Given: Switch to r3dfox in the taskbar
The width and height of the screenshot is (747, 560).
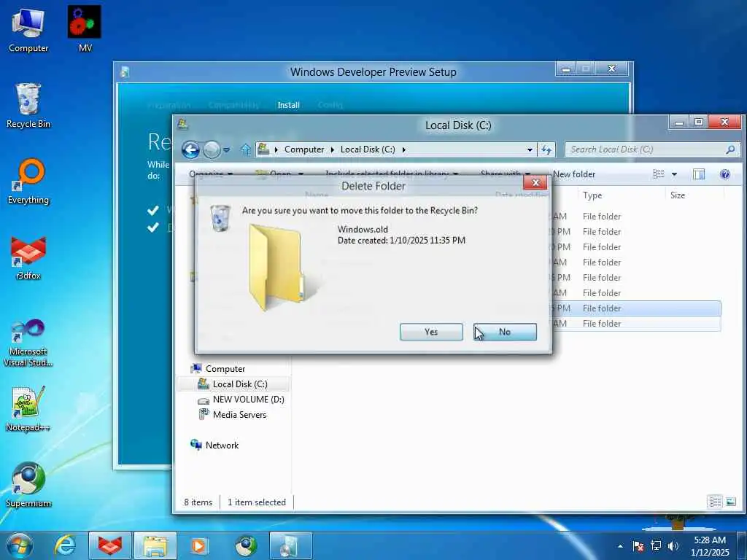Looking at the screenshot, I should (110, 545).
